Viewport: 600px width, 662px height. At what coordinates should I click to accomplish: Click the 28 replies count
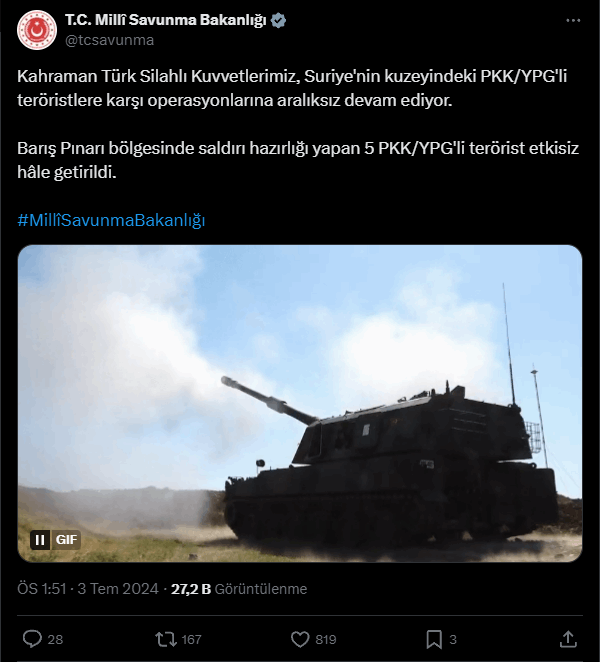coord(55,640)
